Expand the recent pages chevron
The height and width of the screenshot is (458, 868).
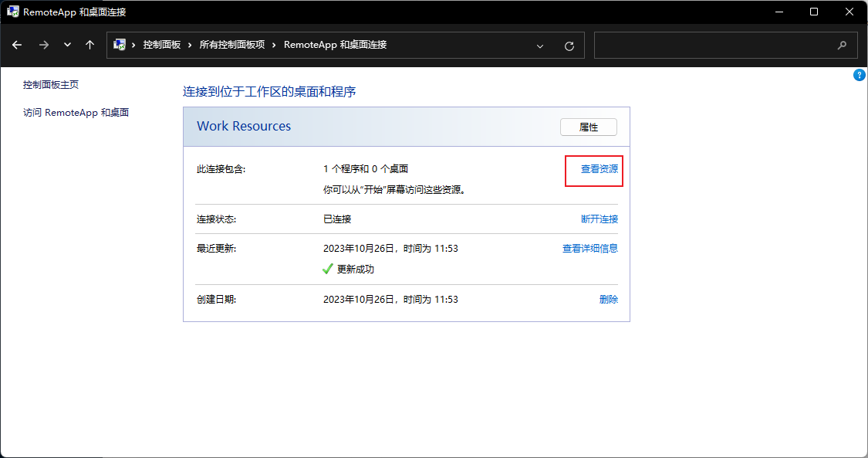coord(66,45)
